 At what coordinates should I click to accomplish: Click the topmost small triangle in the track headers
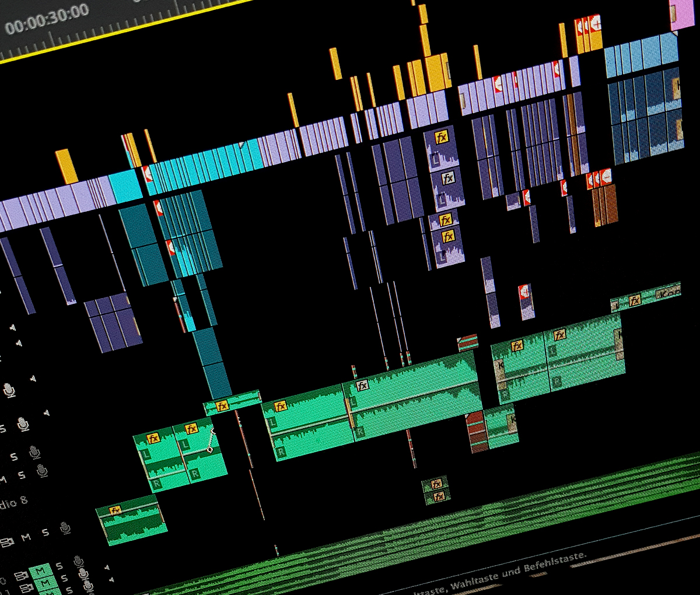pos(13,328)
